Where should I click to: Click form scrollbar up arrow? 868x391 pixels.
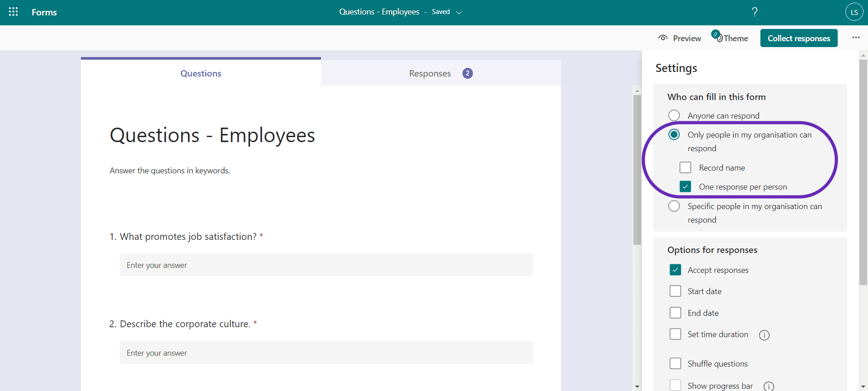[x=637, y=91]
